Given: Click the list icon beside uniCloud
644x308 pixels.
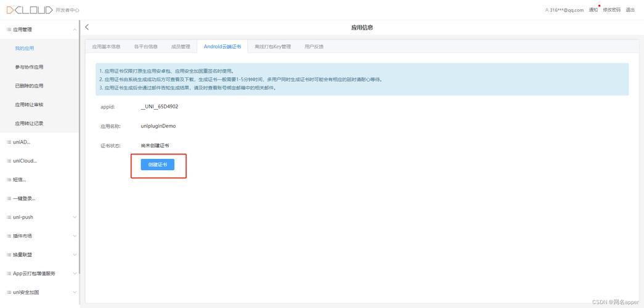Looking at the screenshot, I should (x=9, y=161).
